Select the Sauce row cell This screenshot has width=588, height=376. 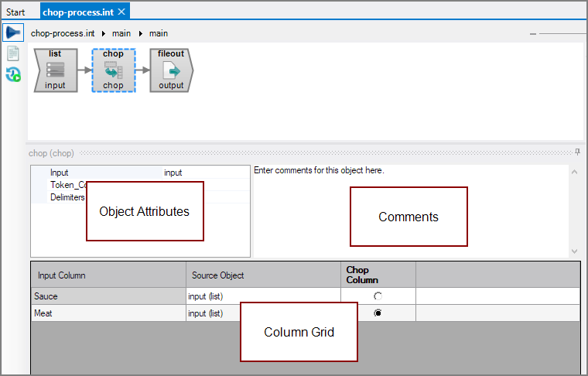(x=109, y=296)
